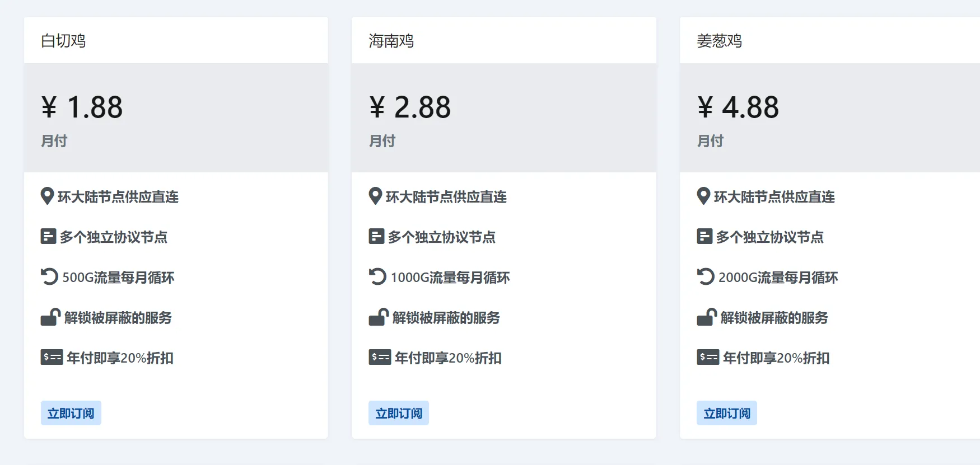Viewport: 980px width, 465px height.
Task: Click the refresh cycle icon beside 2000G流量
Action: [706, 277]
